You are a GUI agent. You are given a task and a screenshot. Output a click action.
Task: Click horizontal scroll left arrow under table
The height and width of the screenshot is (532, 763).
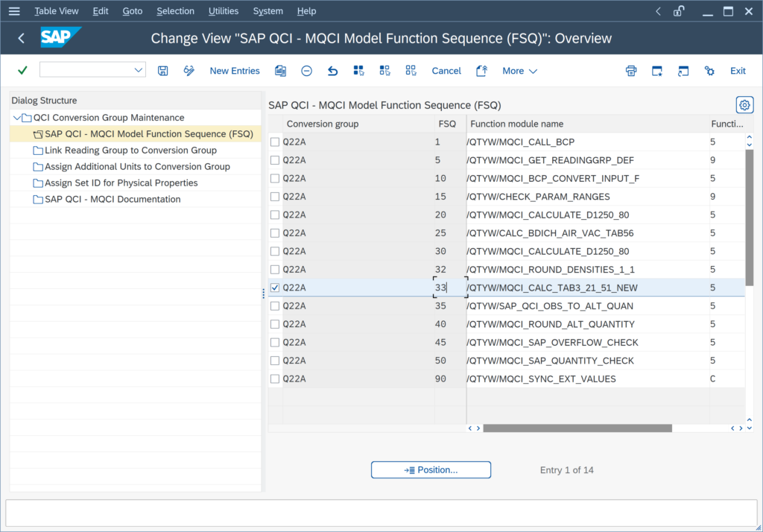point(470,428)
